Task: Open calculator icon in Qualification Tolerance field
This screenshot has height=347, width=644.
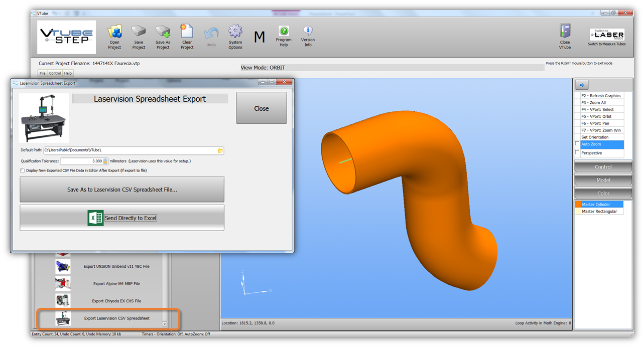Action: pos(105,161)
